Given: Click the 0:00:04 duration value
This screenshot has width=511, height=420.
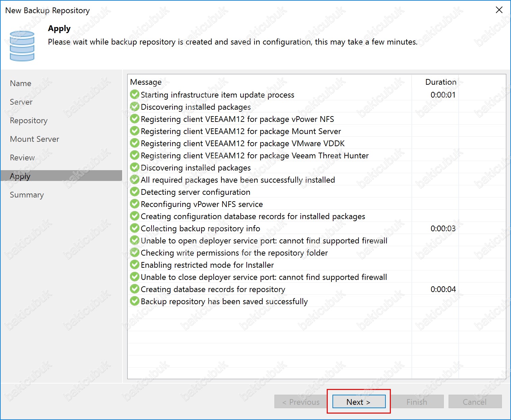Looking at the screenshot, I should (443, 289).
